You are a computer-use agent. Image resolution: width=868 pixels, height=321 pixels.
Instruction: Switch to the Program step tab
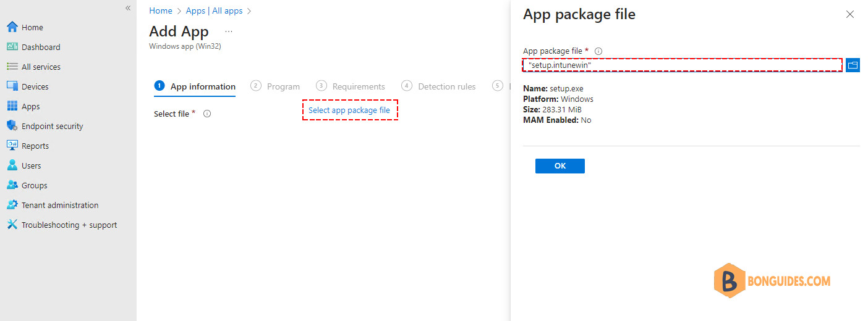[275, 86]
